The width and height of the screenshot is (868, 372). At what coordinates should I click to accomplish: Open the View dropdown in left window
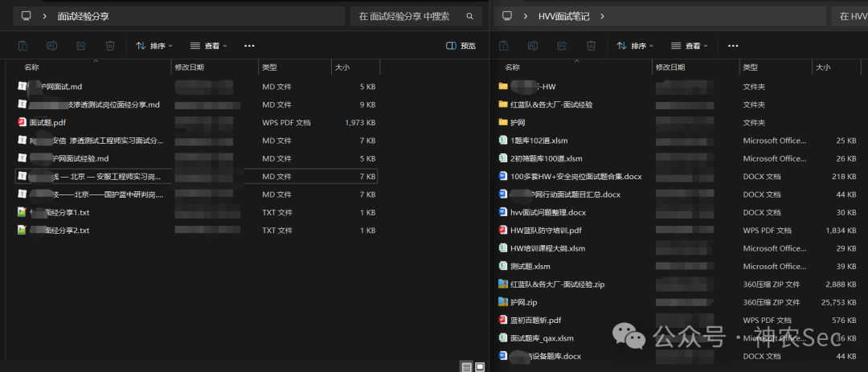(x=209, y=46)
